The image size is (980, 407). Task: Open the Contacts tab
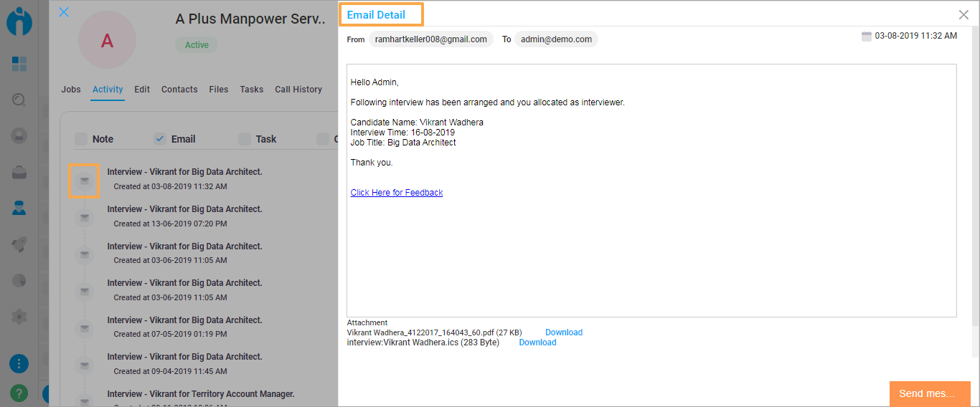click(x=179, y=90)
